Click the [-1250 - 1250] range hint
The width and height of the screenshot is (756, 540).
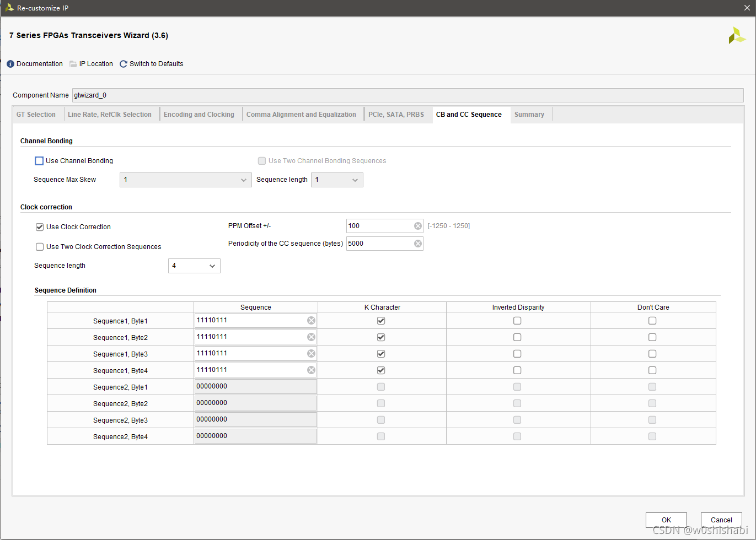(449, 226)
